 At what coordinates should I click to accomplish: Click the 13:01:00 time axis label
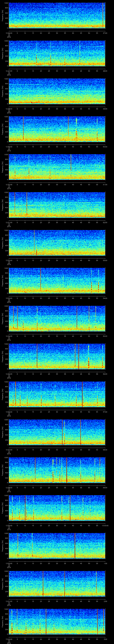(9, 601)
